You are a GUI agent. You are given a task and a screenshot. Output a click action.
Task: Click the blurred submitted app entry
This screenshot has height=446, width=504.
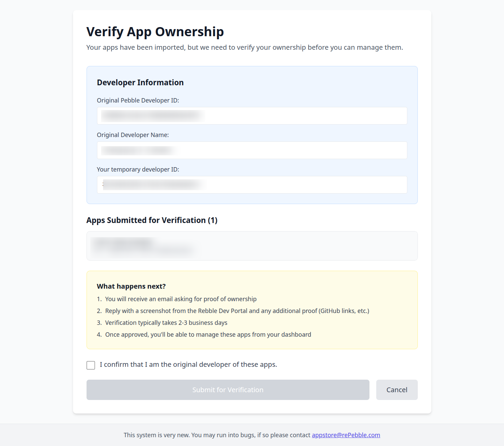pyautogui.click(x=252, y=246)
